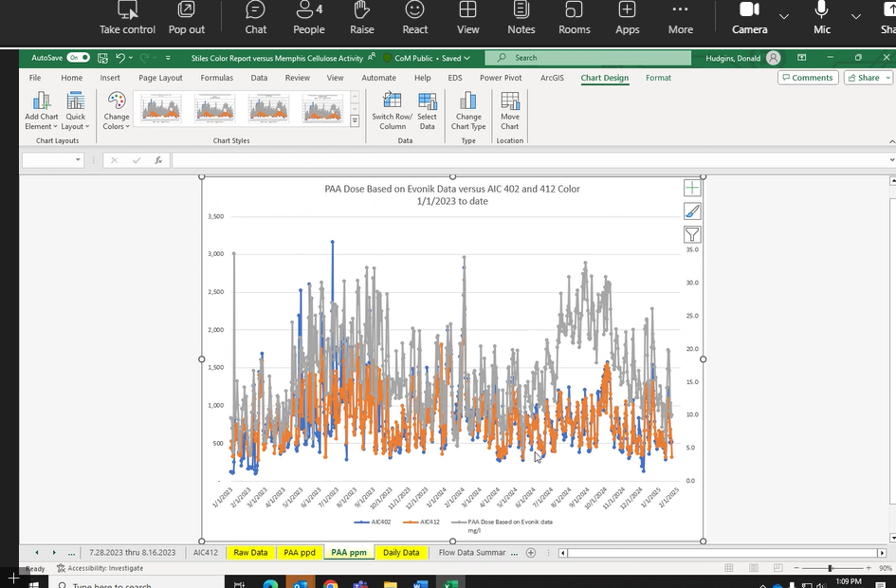Viewport: 896px width, 588px height.
Task: Expand the Chart Styles gallery
Action: coord(355,121)
